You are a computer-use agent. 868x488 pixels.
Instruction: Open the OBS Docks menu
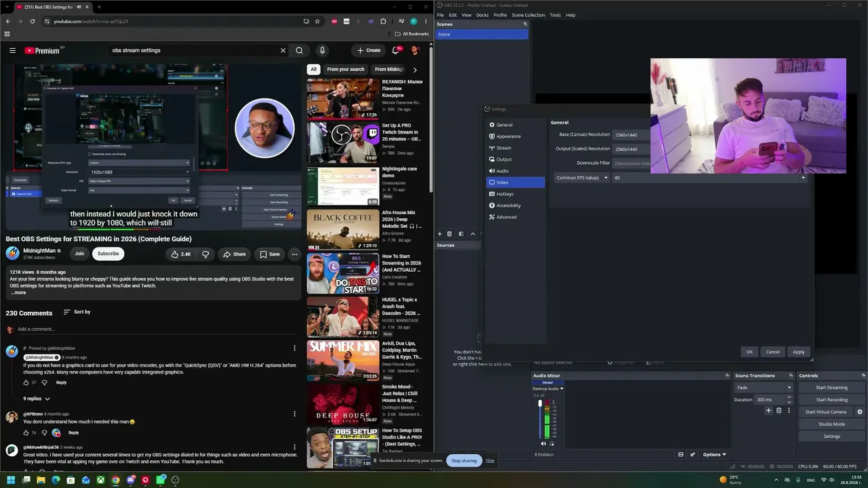tap(482, 15)
